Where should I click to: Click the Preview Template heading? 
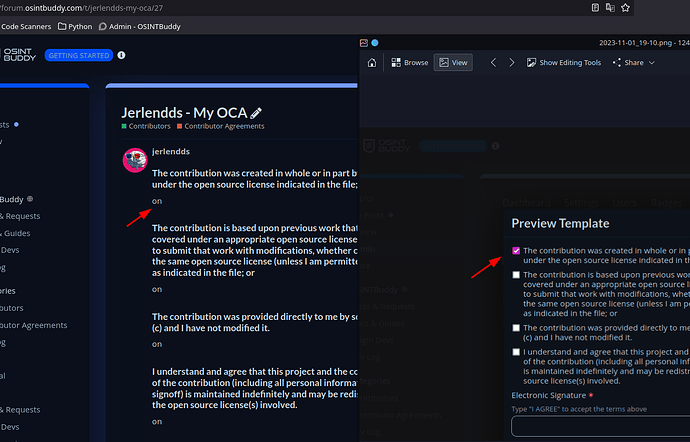[x=560, y=223]
